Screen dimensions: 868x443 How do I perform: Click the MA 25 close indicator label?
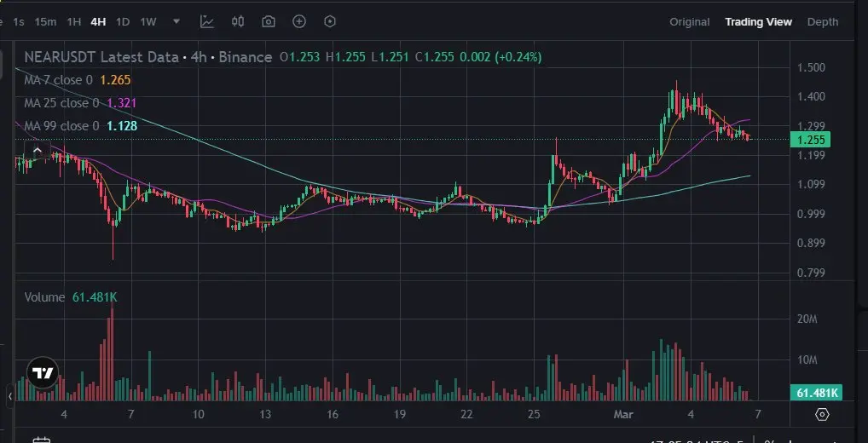[61, 103]
